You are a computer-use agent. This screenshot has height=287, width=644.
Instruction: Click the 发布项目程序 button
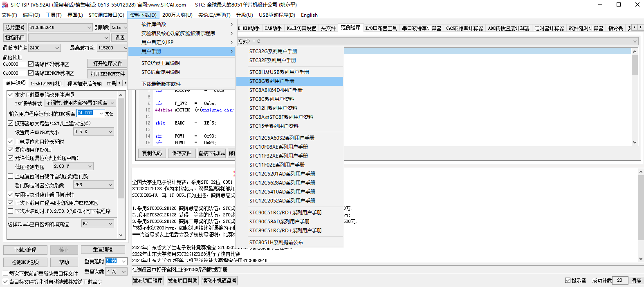(148, 280)
